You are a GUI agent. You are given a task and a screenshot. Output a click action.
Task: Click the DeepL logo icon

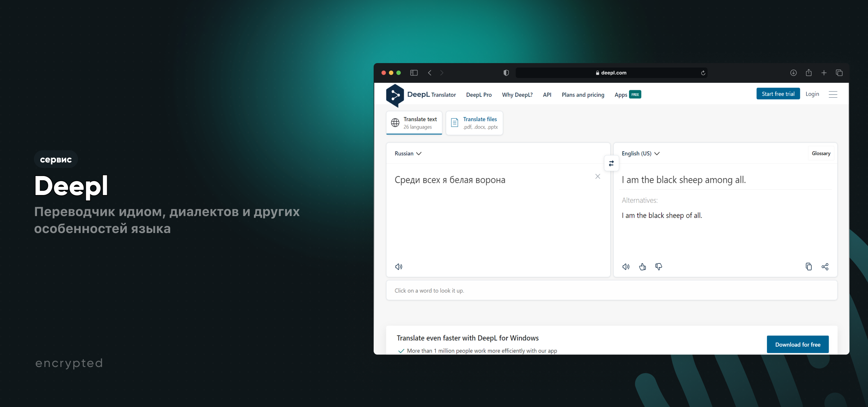[395, 95]
